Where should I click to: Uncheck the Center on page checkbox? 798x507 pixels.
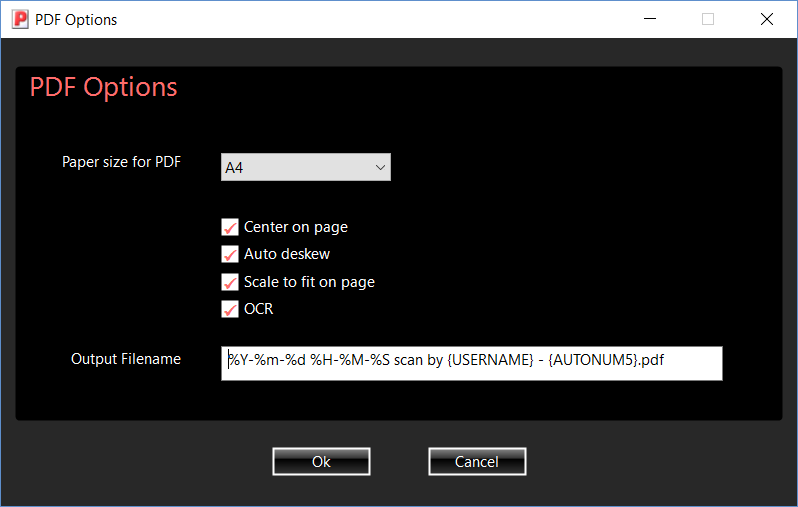[230, 227]
